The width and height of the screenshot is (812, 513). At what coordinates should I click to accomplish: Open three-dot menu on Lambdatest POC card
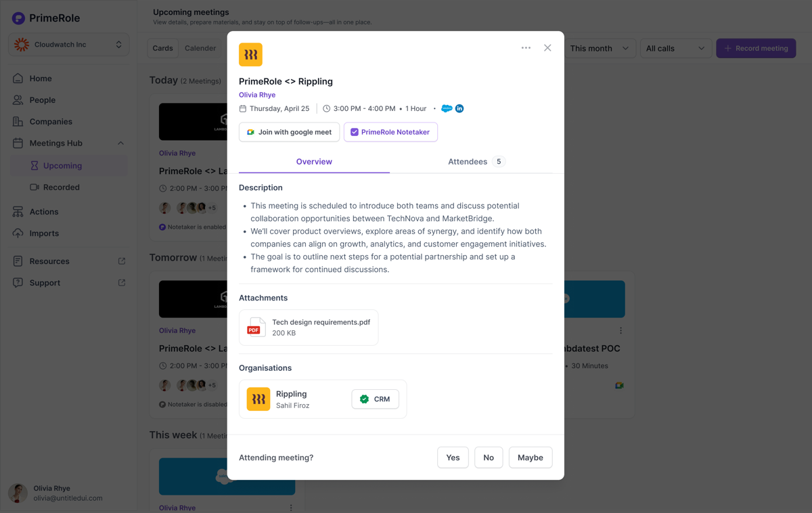621,331
